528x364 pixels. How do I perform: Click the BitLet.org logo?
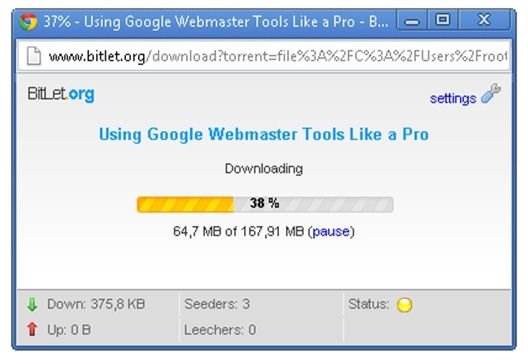(x=61, y=94)
